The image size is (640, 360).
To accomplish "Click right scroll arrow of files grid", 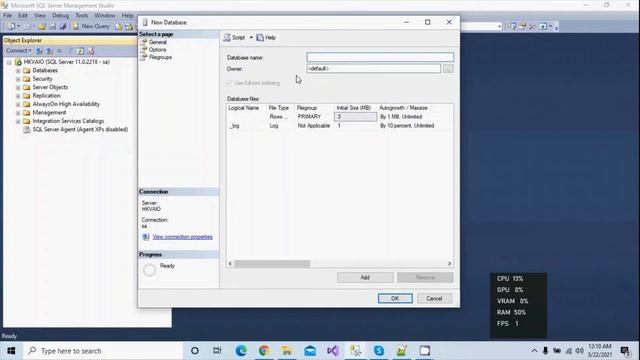I will coord(449,264).
